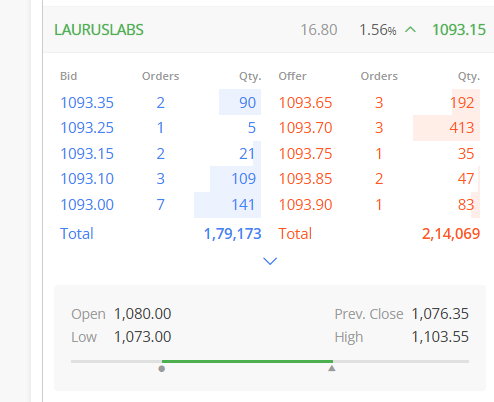Click the green day range bar

tap(247, 361)
